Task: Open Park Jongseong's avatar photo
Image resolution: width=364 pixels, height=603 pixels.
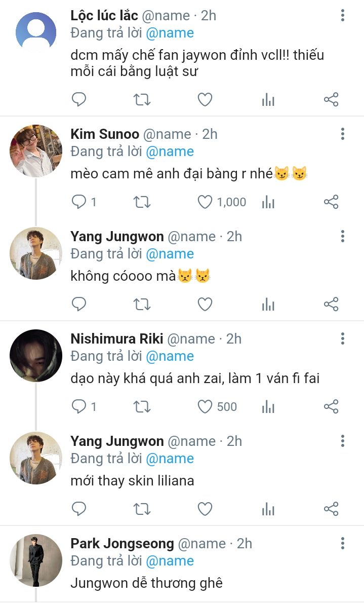Action: pyautogui.click(x=36, y=560)
